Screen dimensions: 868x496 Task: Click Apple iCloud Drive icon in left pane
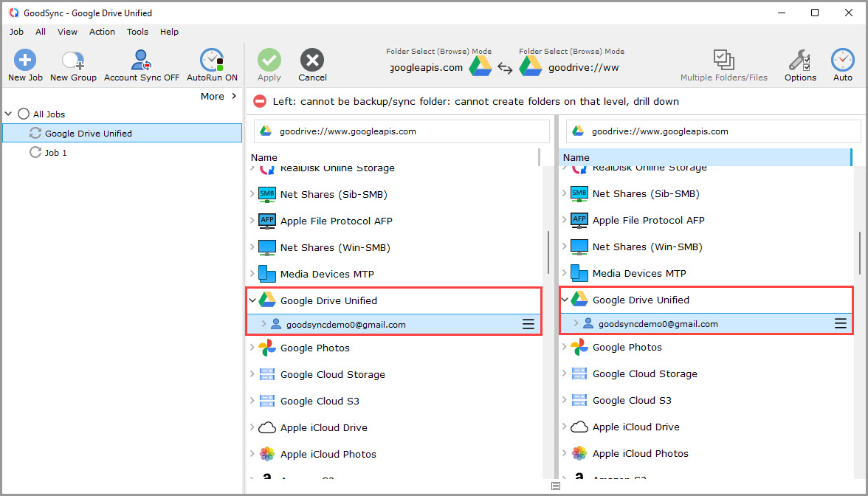click(x=267, y=427)
